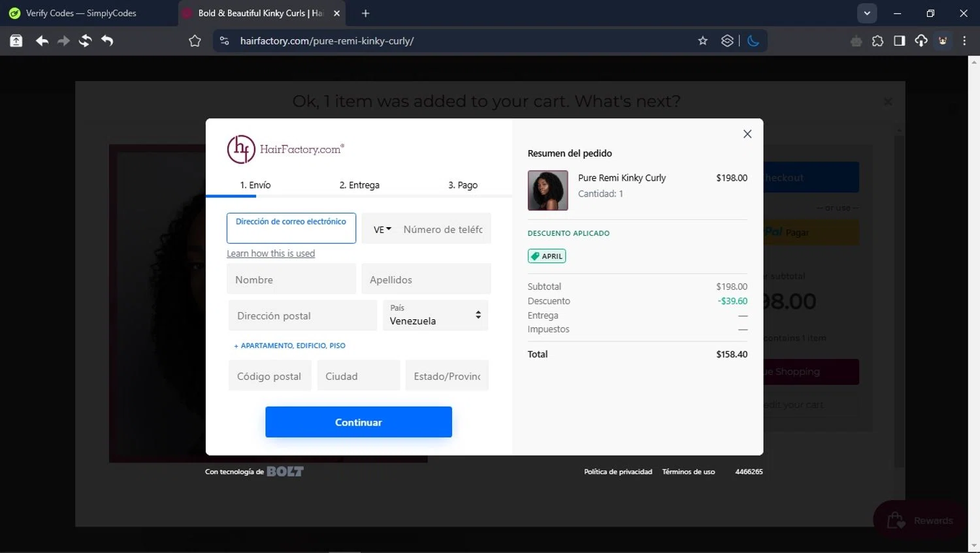980x553 pixels.
Task: Open the Política de privacidad link
Action: [618, 471]
